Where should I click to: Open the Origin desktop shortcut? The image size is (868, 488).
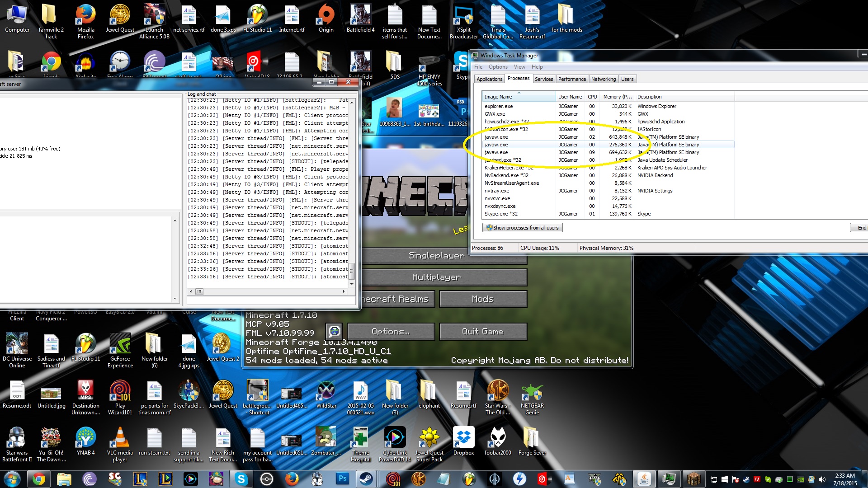click(x=326, y=19)
